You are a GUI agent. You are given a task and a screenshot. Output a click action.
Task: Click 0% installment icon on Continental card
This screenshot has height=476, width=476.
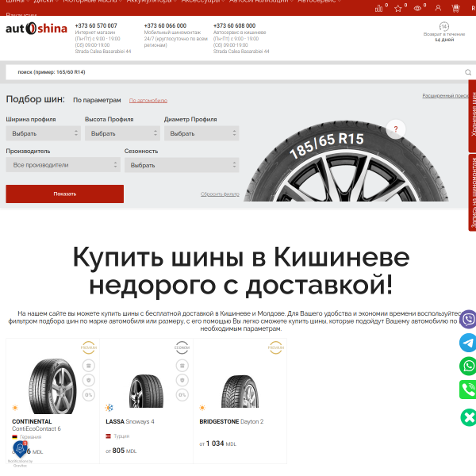coord(89,394)
